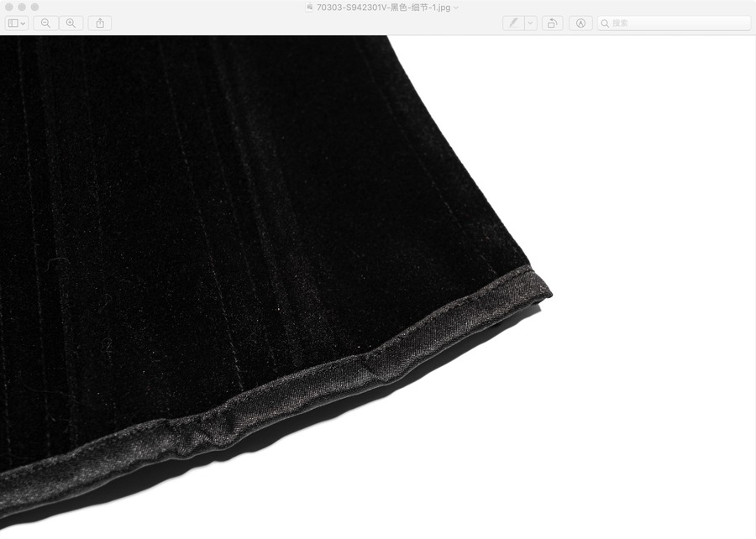
Task: Expand the chevron next to the document title
Action: coord(456,7)
